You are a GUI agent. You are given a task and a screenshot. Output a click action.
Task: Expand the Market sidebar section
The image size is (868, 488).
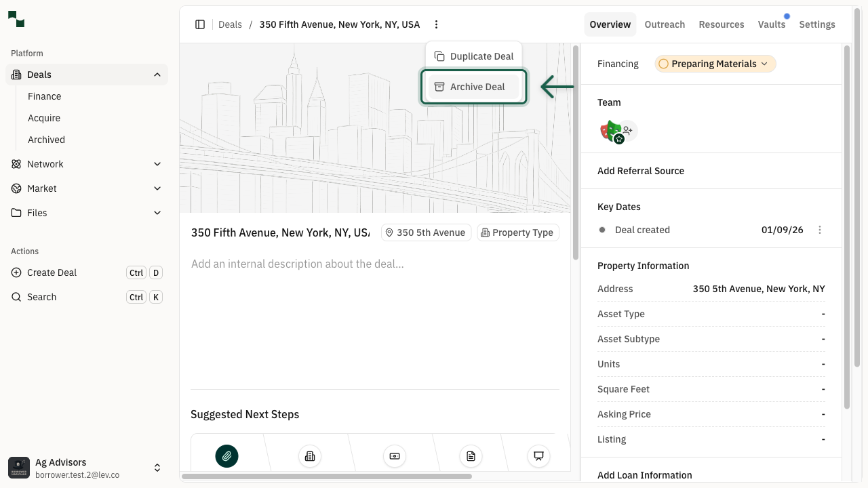point(157,188)
